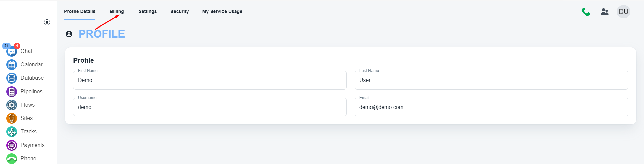
Task: Click the green Phone sidebar icon
Action: (12, 159)
